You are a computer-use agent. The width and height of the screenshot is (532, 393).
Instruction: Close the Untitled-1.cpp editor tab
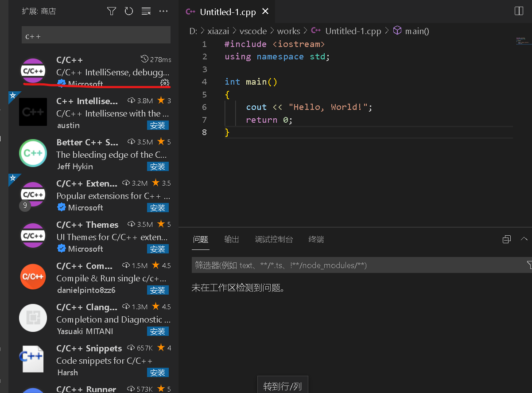click(x=265, y=12)
